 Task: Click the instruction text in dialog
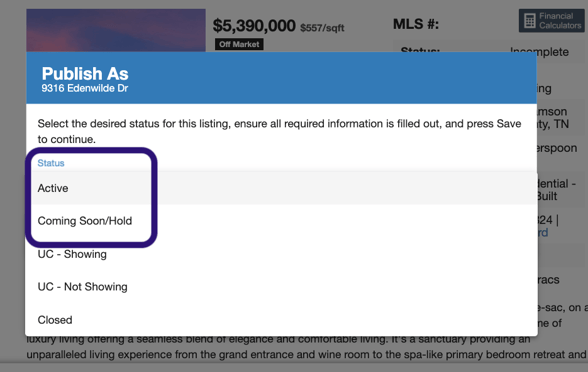pos(279,131)
